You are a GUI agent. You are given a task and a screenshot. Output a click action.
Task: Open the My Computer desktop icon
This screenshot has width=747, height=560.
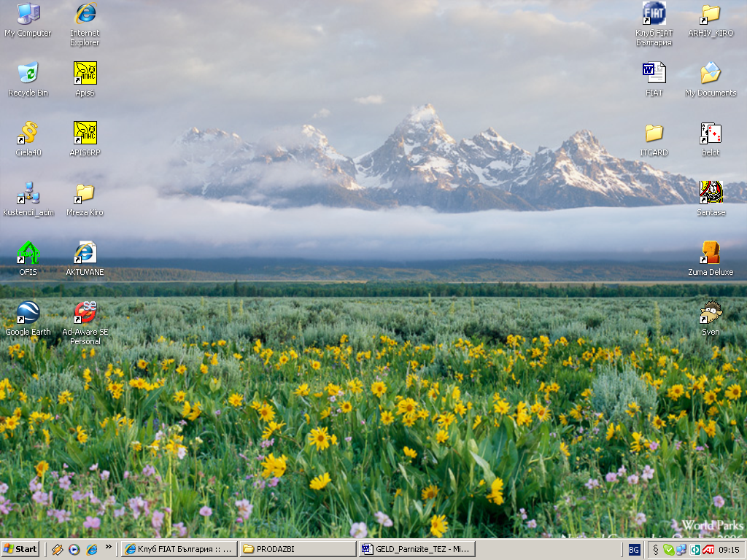(28, 15)
